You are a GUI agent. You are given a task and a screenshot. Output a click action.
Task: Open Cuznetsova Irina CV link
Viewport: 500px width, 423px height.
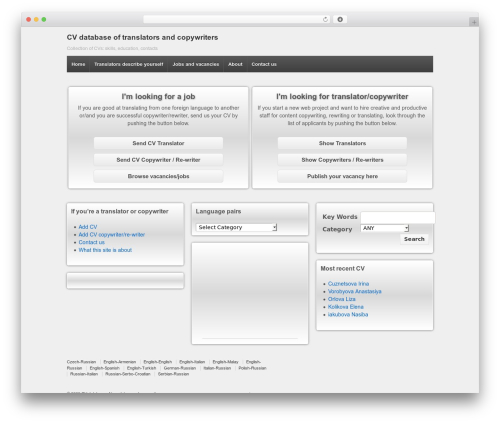click(x=348, y=284)
